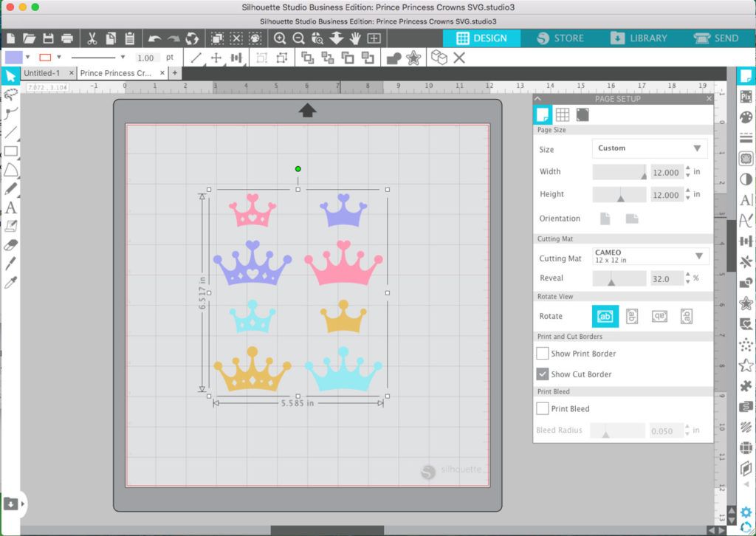Toggle Show Print Border checkbox
The image size is (756, 536).
543,354
